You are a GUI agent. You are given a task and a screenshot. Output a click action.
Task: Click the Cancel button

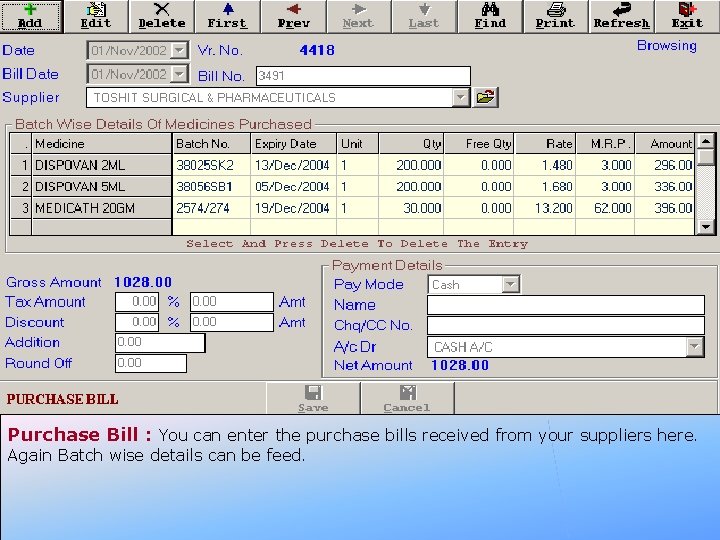407,399
